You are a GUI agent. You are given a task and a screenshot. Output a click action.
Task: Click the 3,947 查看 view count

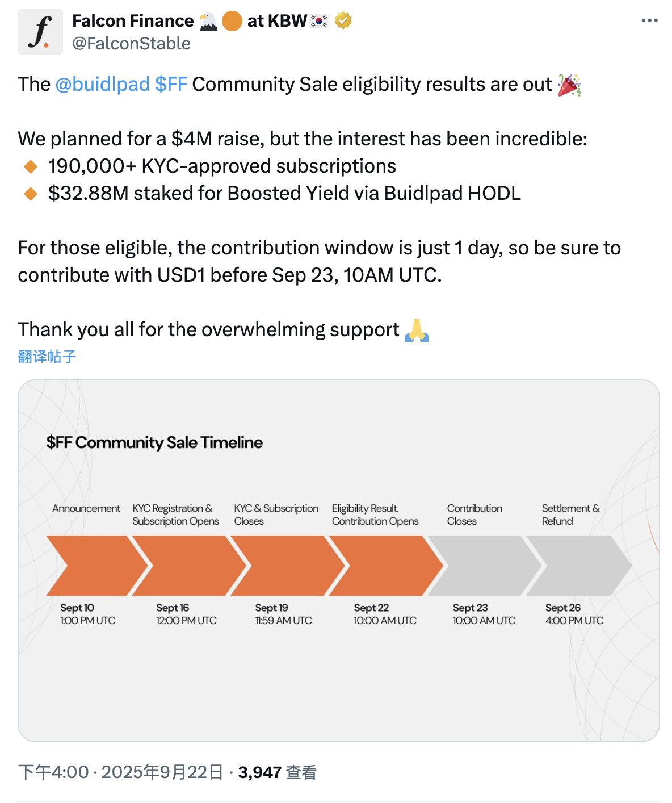277,772
